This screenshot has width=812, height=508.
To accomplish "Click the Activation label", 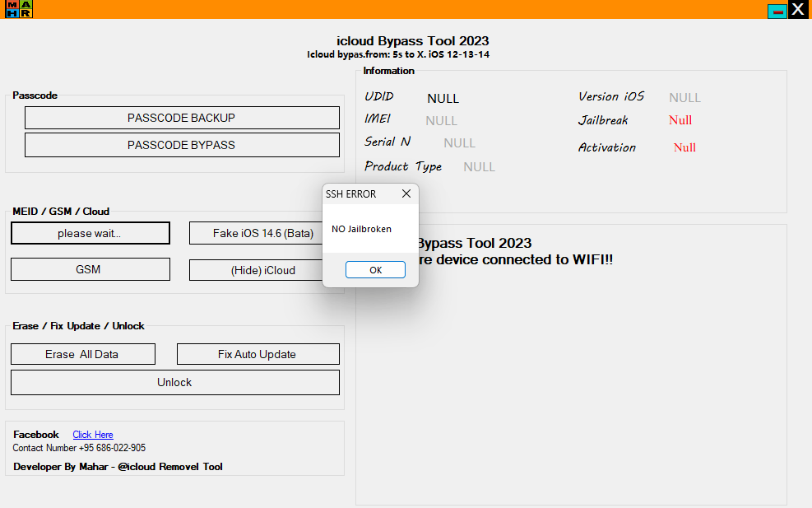I will click(607, 147).
